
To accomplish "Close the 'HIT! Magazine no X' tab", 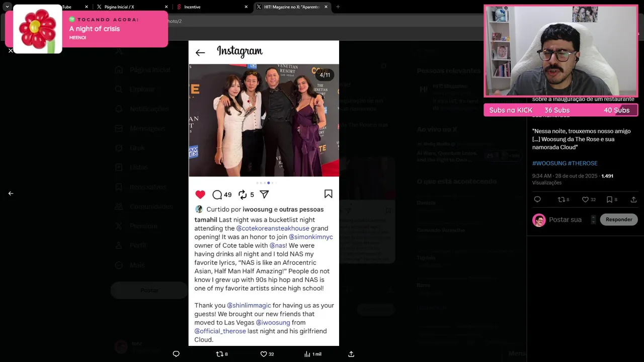I will coord(326,7).
